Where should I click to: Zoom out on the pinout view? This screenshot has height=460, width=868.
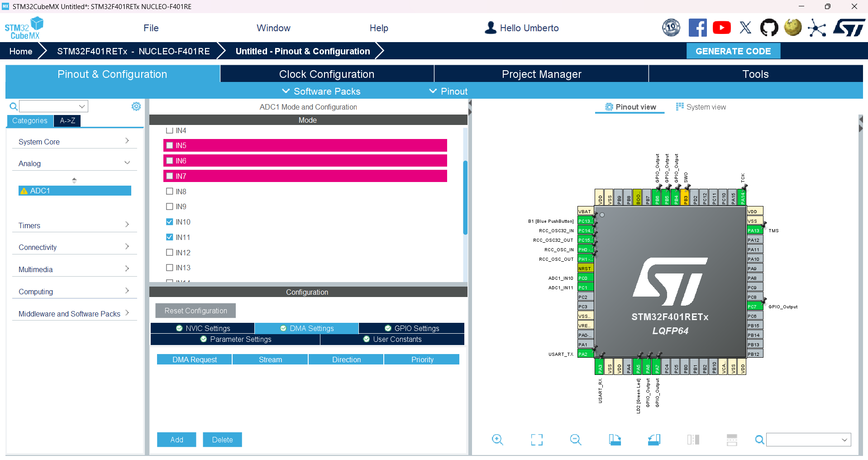tap(576, 440)
